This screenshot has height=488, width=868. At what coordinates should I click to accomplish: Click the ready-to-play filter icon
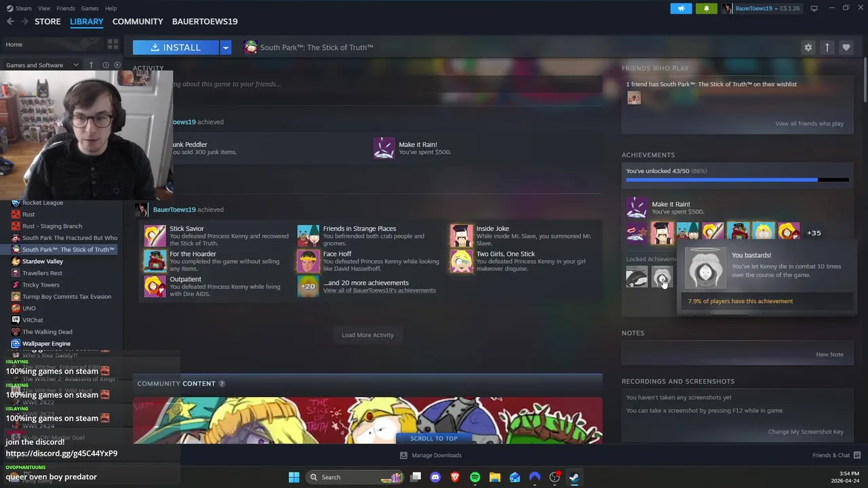pyautogui.click(x=117, y=65)
